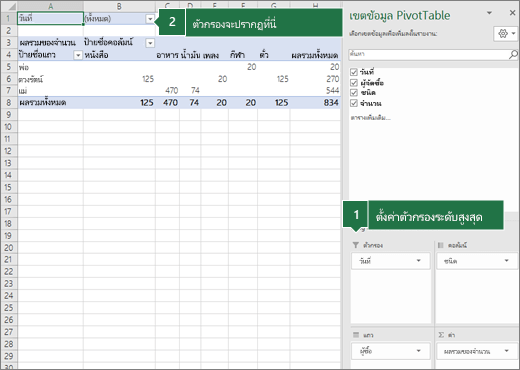Select the แม่ row label
This screenshot has width=520, height=370.
[x=50, y=91]
